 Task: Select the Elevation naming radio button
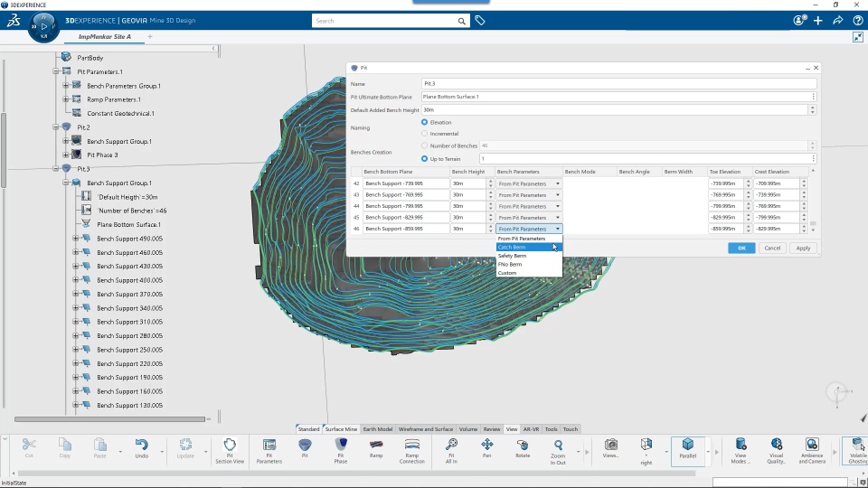pos(425,122)
